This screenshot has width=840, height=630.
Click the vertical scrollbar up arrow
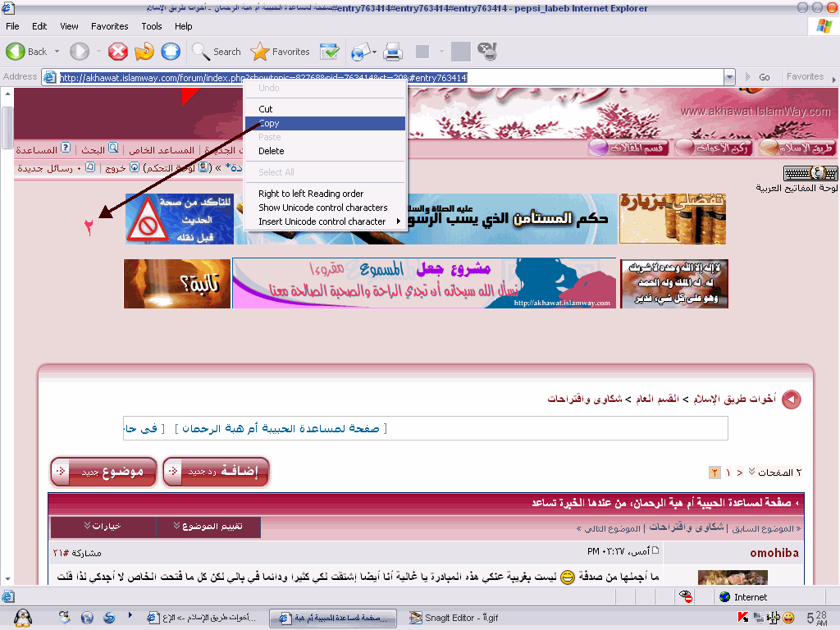(x=7, y=94)
